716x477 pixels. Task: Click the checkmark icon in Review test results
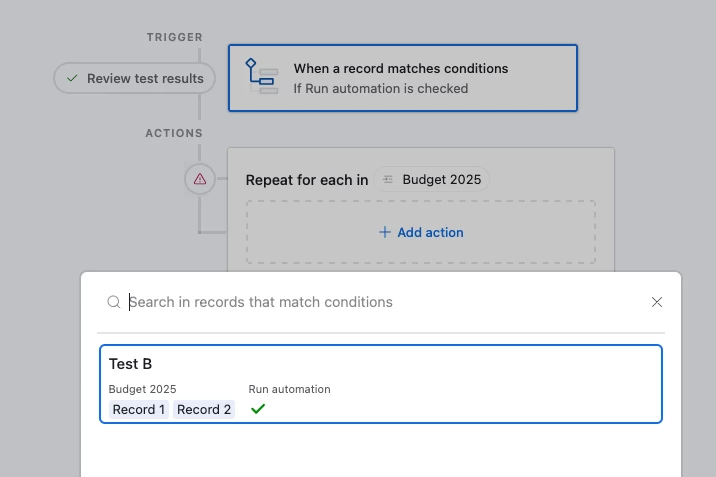pos(72,78)
